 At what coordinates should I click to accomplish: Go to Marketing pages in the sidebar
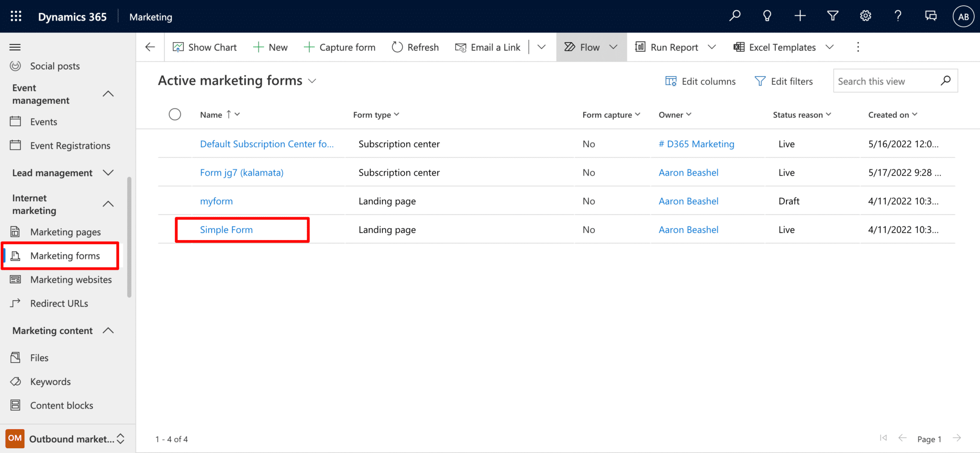pyautogui.click(x=66, y=232)
